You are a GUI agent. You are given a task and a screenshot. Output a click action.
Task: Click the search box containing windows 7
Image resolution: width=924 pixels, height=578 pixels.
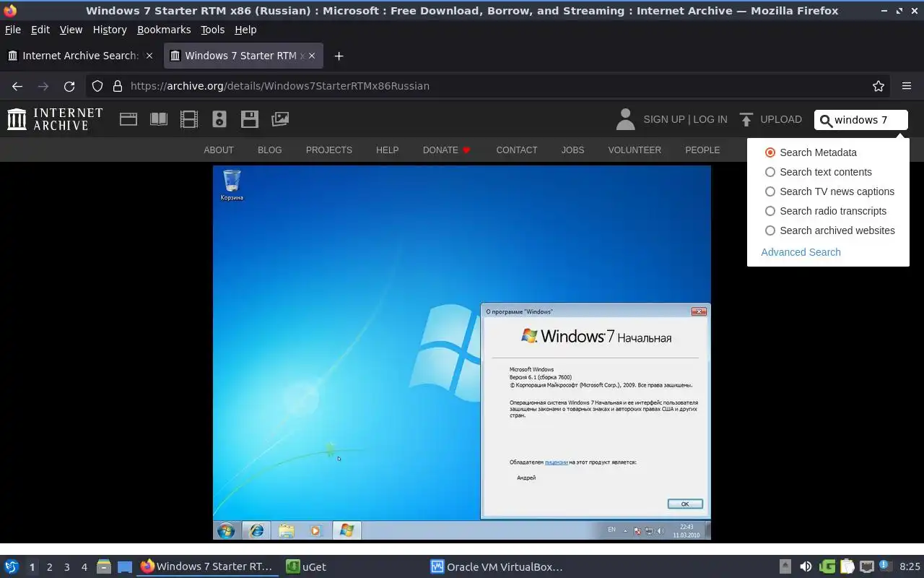[861, 120]
